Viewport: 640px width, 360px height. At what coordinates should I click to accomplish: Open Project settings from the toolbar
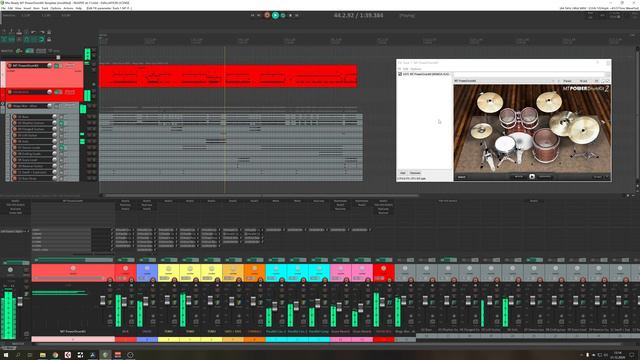point(26,32)
